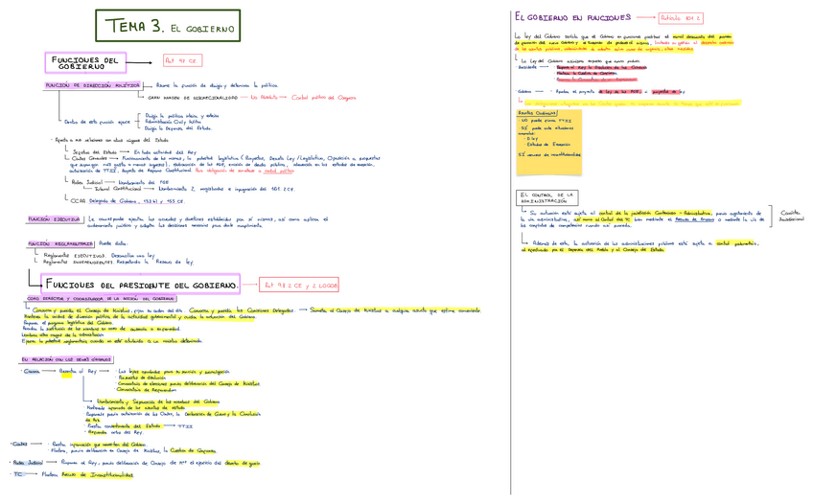813x504 pixels.
Task: Click the 'Función ejecutiva' purple label
Action: pyautogui.click(x=54, y=218)
